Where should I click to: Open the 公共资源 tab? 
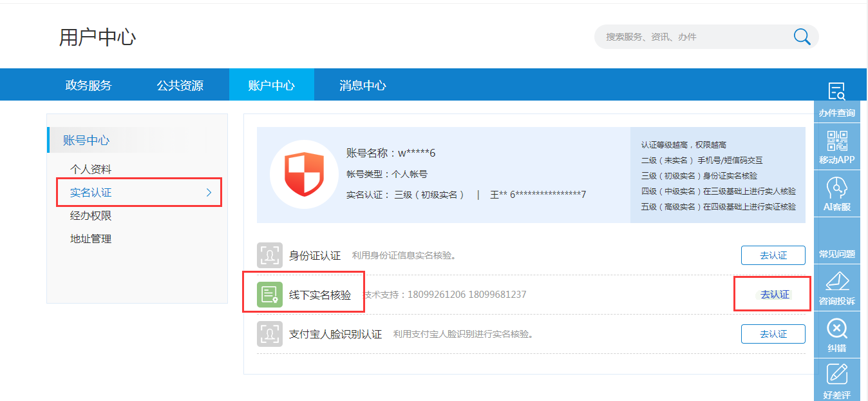click(181, 84)
